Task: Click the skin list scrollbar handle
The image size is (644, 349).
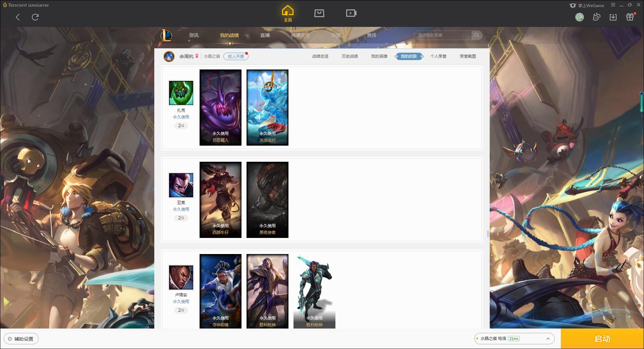Action: [x=488, y=234]
